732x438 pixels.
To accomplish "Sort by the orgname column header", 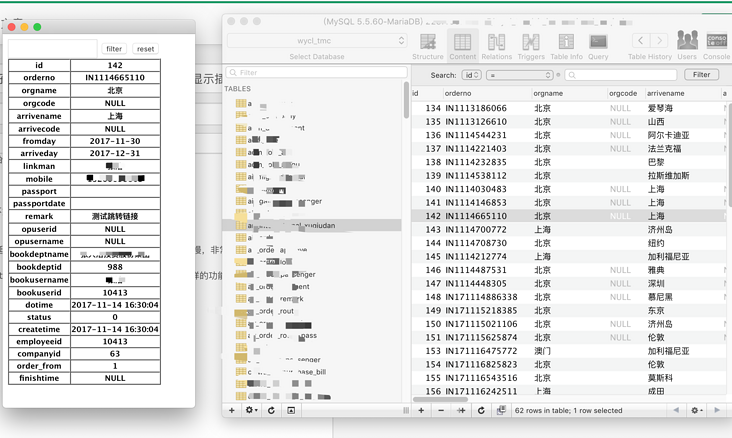I will (x=567, y=93).
